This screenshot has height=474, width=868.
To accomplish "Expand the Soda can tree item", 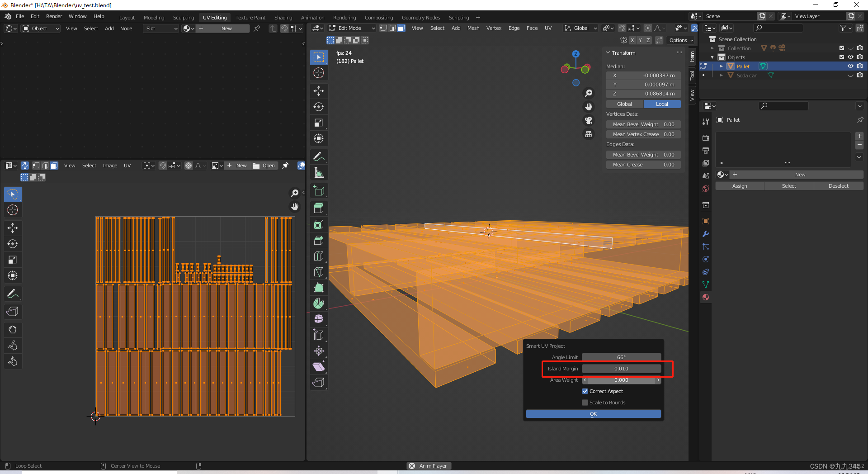I will click(x=722, y=76).
